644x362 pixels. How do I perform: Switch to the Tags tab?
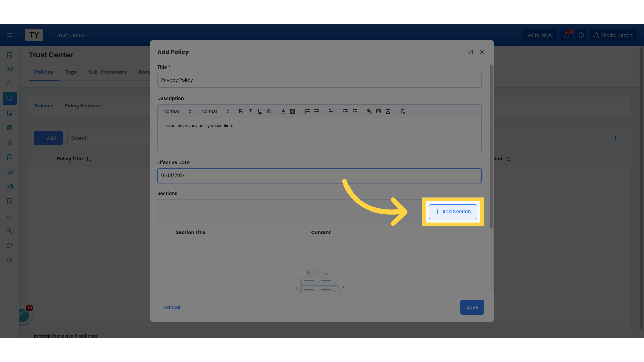71,72
